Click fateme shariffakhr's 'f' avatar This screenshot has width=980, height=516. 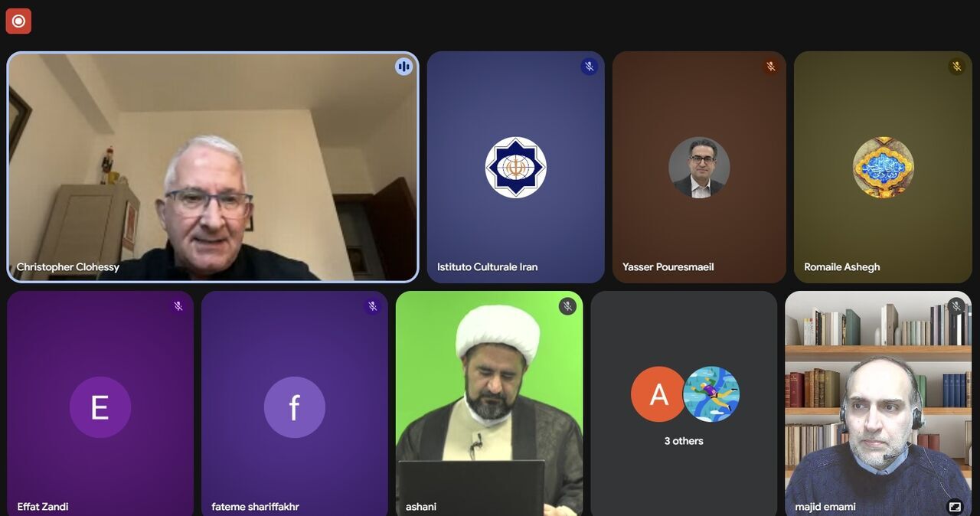coord(295,407)
